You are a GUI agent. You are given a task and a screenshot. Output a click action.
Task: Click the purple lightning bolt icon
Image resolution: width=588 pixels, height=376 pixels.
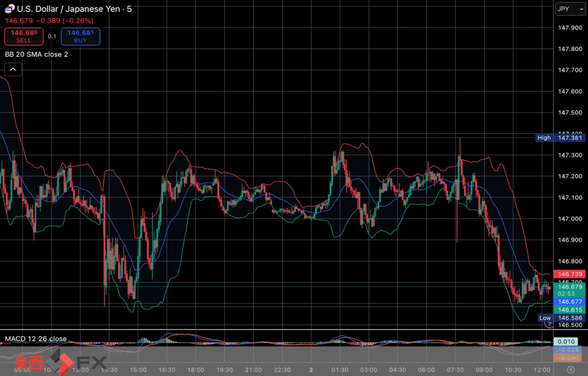coord(547,324)
